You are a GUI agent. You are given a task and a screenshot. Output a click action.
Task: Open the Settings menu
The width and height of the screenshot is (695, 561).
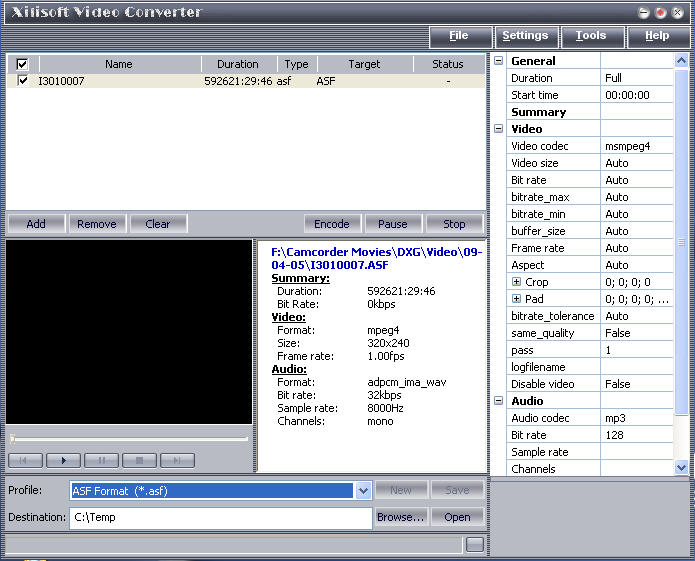tap(525, 36)
